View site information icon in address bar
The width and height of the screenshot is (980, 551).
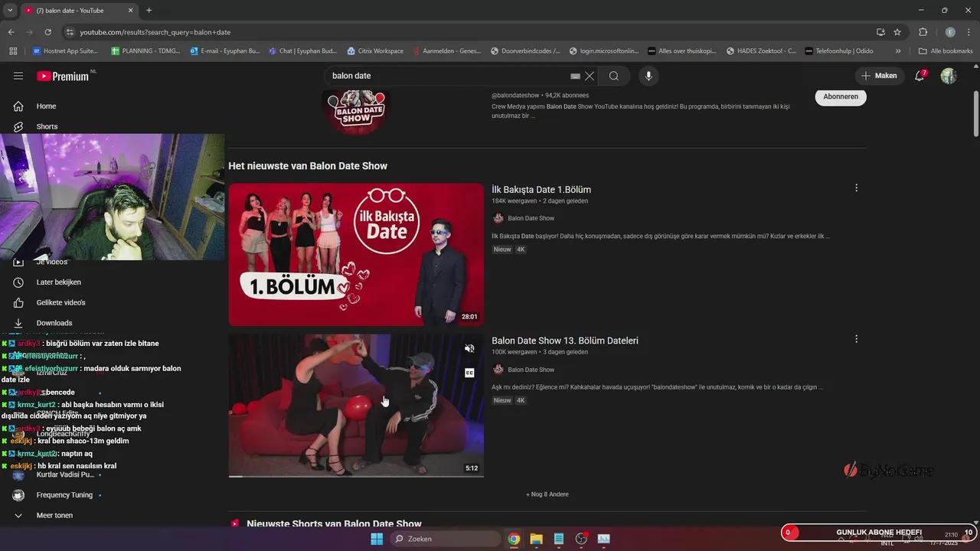70,32
